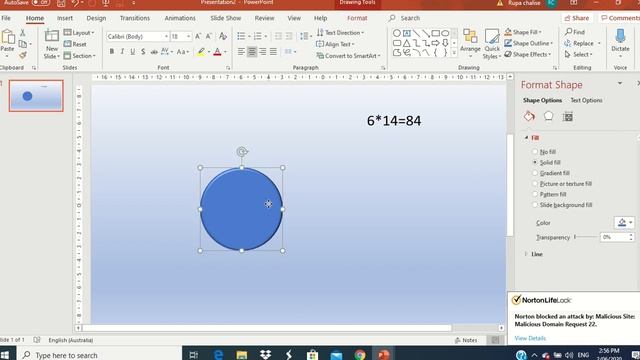Open Notes pane from status bar
The height and width of the screenshot is (360, 640).
(466, 340)
